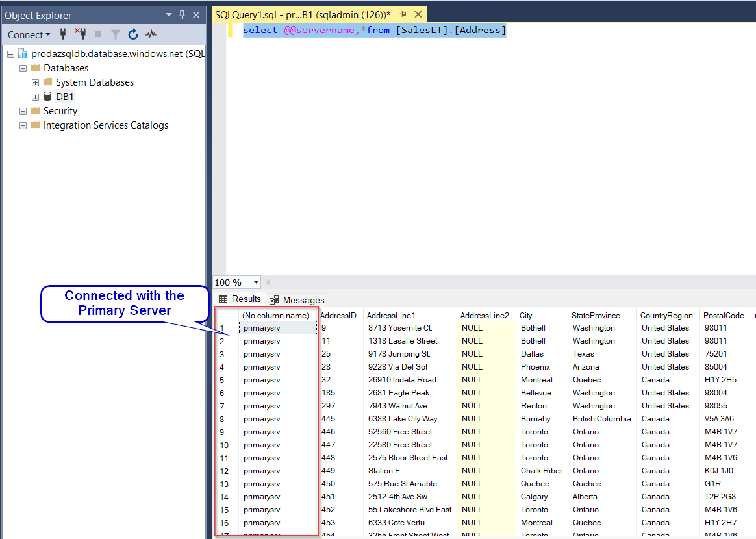Select the Security tree item
The width and height of the screenshot is (756, 539).
point(60,111)
